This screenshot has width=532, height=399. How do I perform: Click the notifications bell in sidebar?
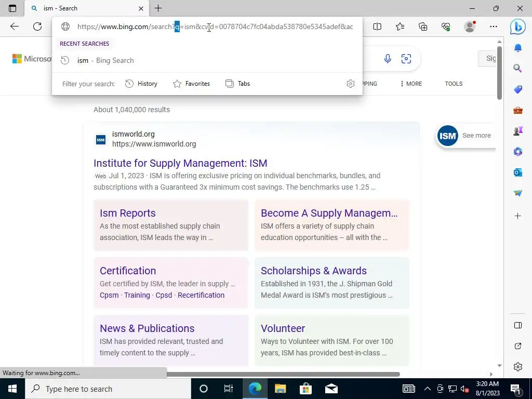pos(518,48)
